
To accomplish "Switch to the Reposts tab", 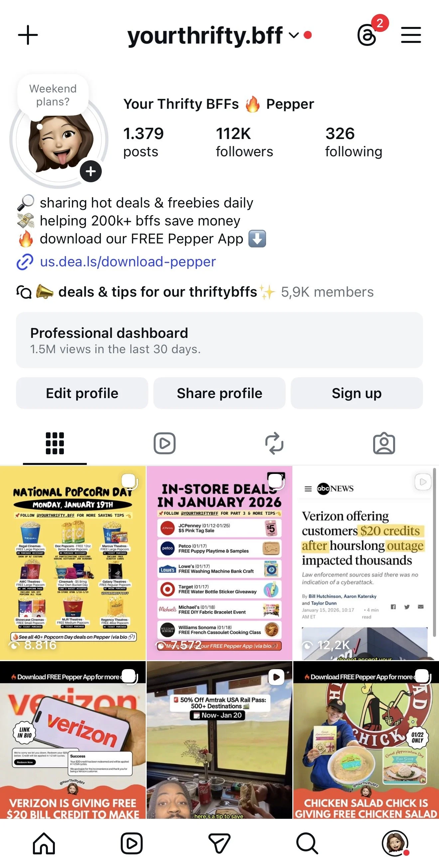I will (x=274, y=443).
